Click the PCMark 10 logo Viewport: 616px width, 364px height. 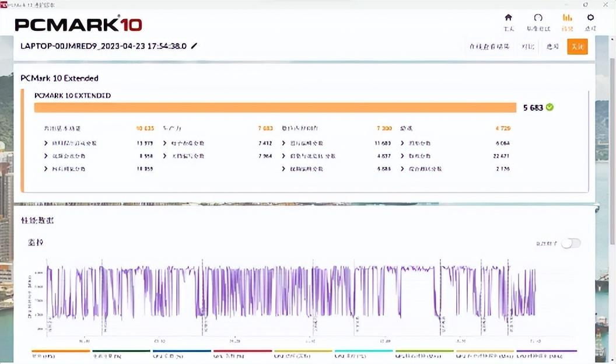tap(79, 24)
